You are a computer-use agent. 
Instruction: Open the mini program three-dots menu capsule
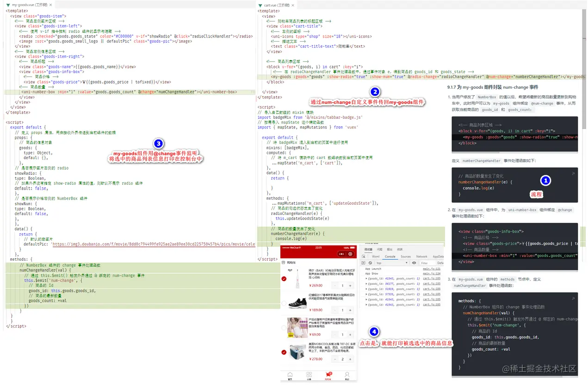[341, 254]
